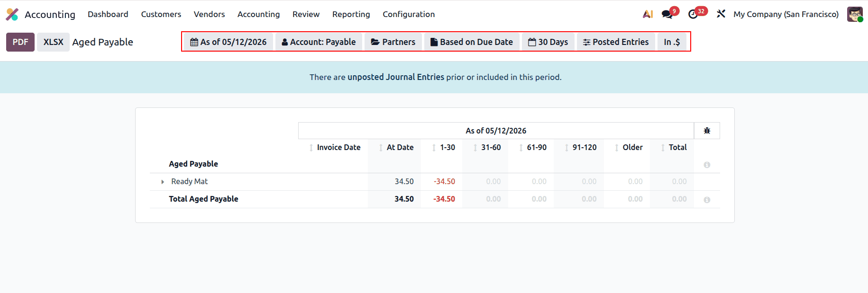Click Ready Mat's -34.50 1-30 value
The height and width of the screenshot is (293, 868).
(444, 182)
